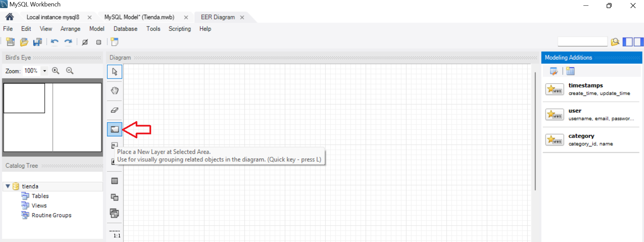Select Views in the catalog tree

click(39, 206)
